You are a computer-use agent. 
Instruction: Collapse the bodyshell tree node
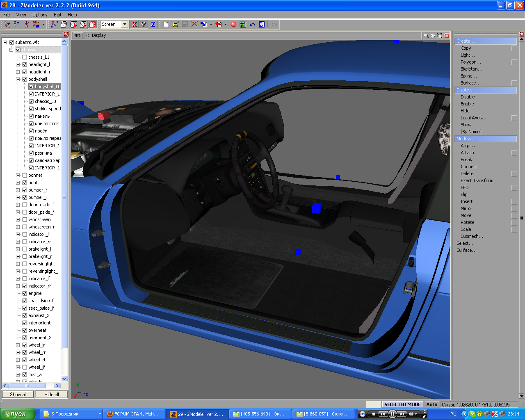(18, 79)
